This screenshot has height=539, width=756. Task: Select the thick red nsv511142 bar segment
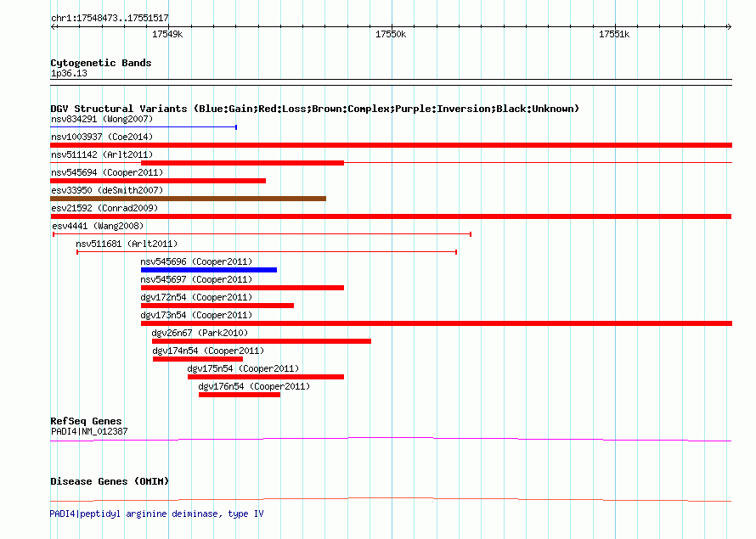point(243,163)
